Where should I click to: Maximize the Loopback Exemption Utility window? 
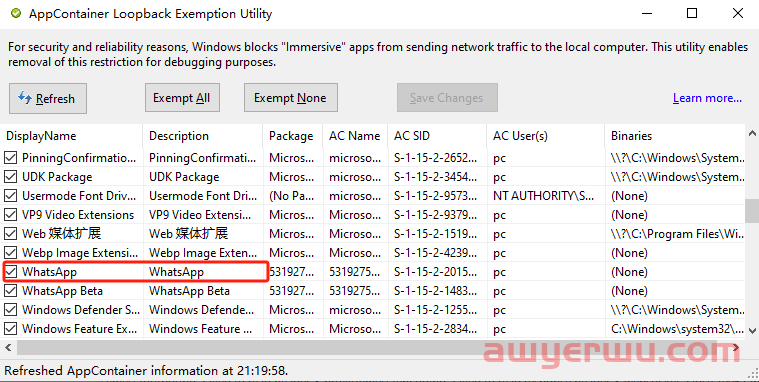(x=692, y=14)
